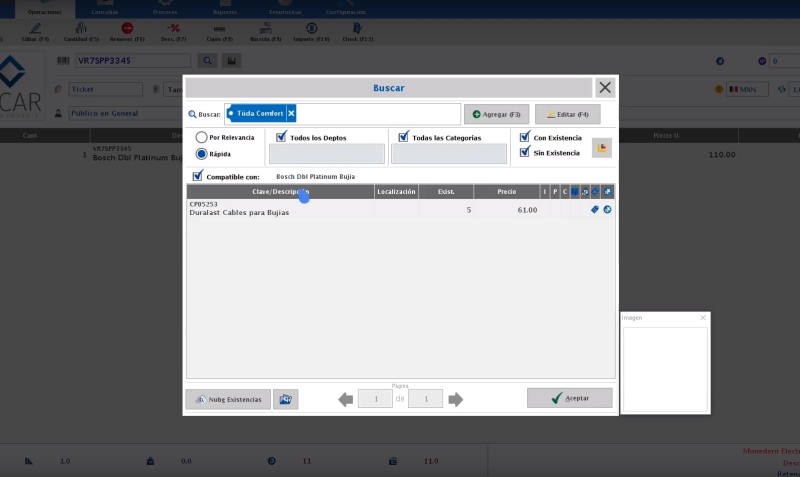Image resolution: width=800 pixels, height=477 pixels.
Task: Click the red Remover (F6) icon
Action: pos(127,28)
